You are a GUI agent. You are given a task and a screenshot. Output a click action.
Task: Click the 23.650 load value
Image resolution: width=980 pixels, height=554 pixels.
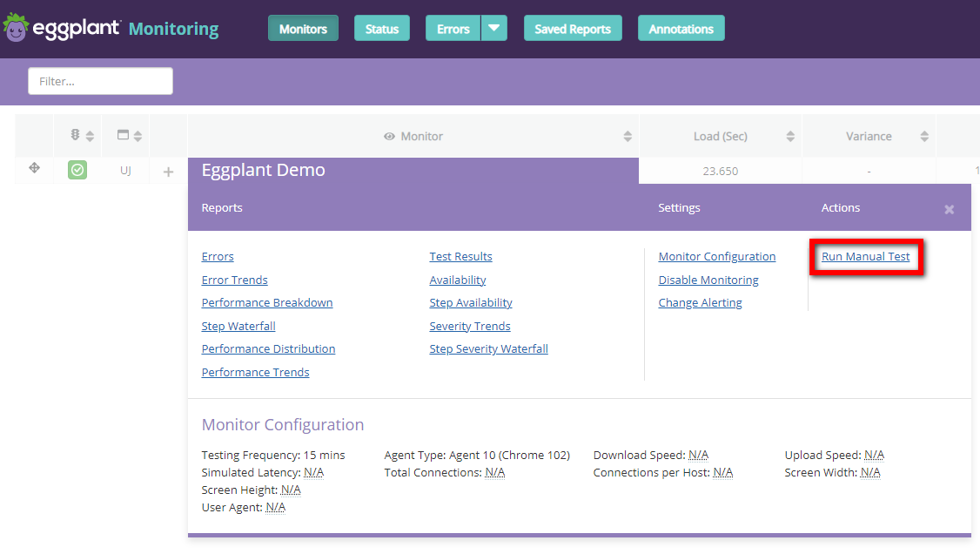pyautogui.click(x=720, y=171)
